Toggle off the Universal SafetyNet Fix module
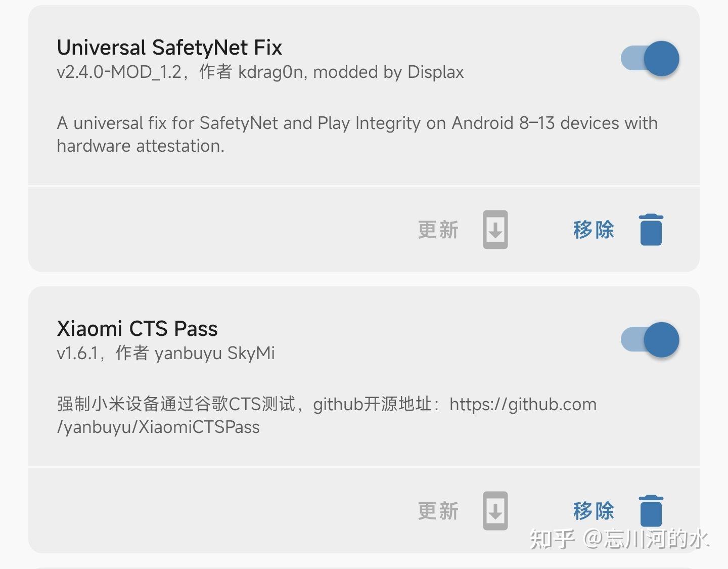This screenshot has width=728, height=569. click(650, 59)
